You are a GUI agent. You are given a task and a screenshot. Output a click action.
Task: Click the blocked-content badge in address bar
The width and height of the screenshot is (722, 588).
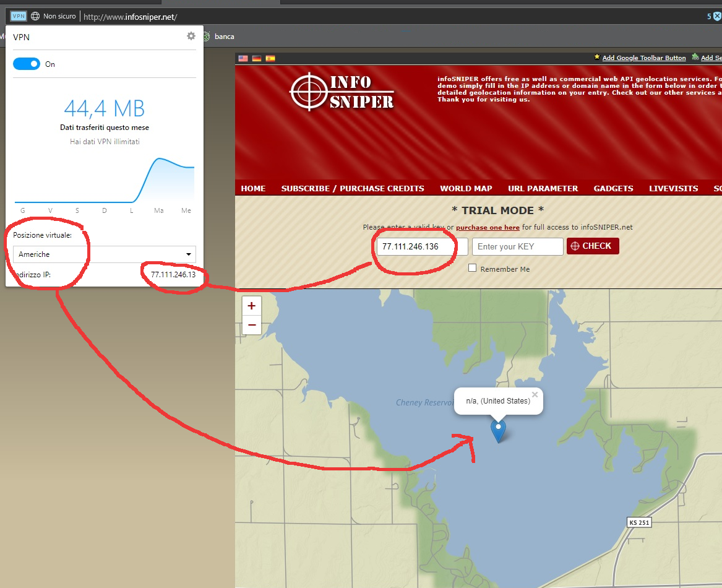pyautogui.click(x=714, y=16)
